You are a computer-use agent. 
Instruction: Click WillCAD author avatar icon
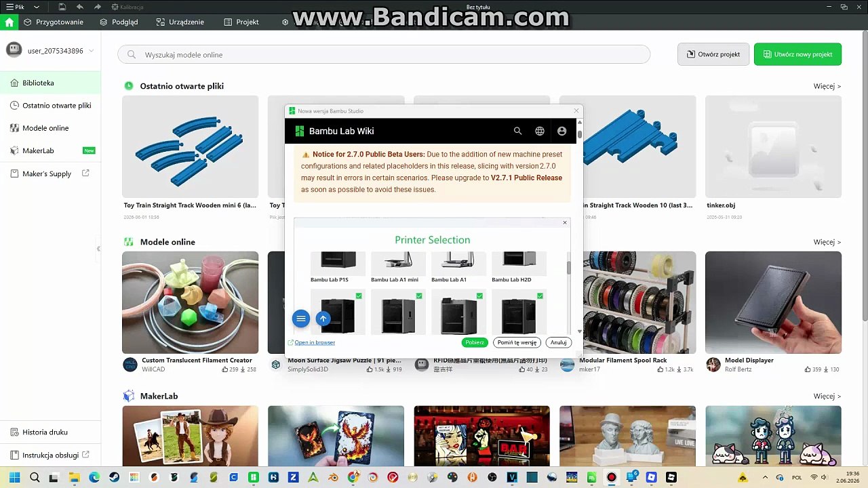tap(130, 365)
